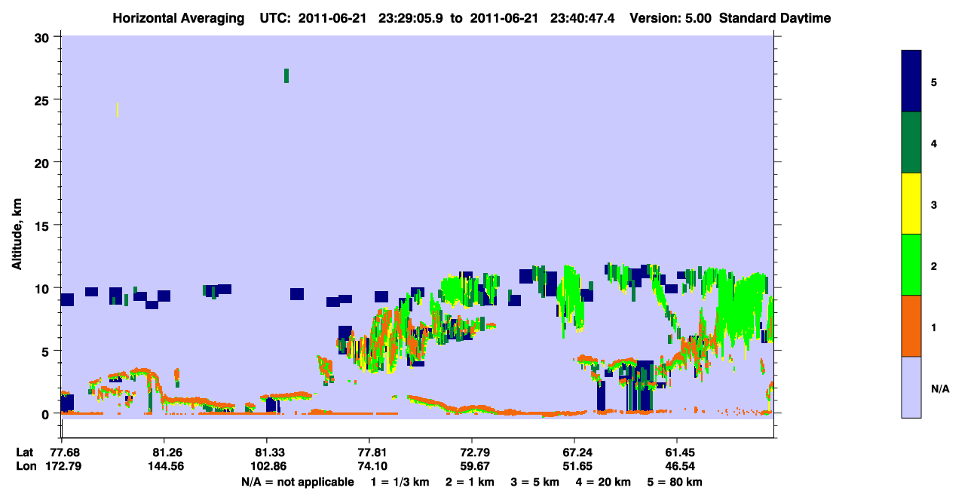Click the '1 = 1/3 km' legend text
This screenshot has height=503, width=980.
400,482
